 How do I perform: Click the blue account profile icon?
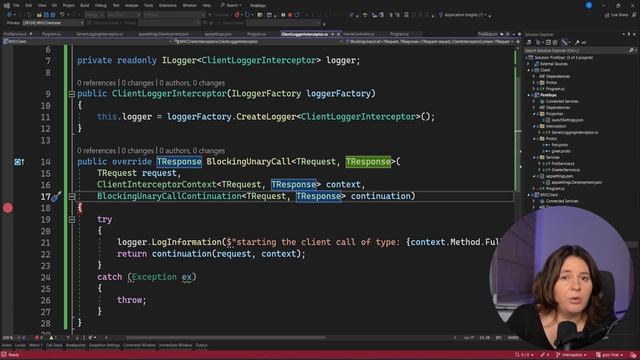point(589,5)
